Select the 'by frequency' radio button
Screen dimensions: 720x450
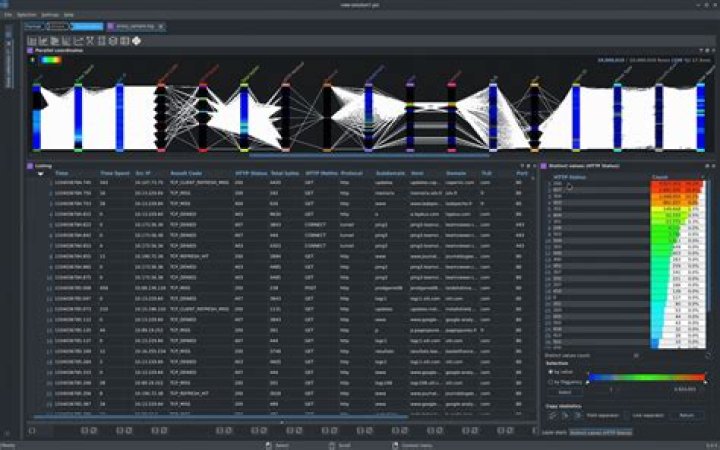pos(549,382)
